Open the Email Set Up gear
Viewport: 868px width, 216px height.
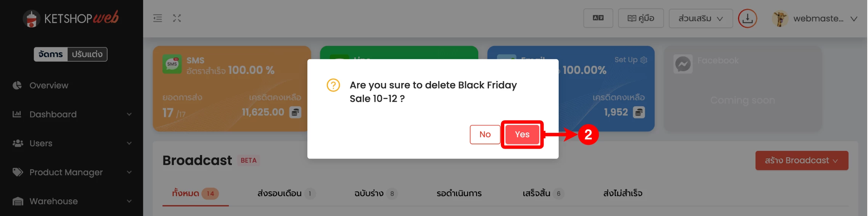pos(644,60)
